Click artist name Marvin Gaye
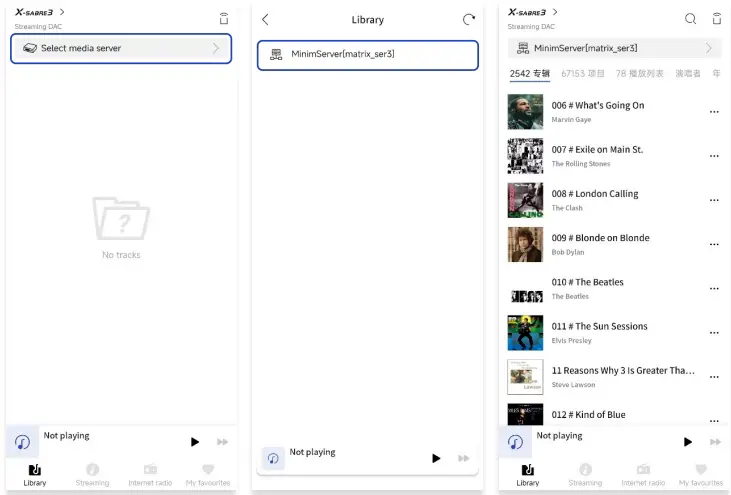Viewport: 731px width, 495px height. 571,120
